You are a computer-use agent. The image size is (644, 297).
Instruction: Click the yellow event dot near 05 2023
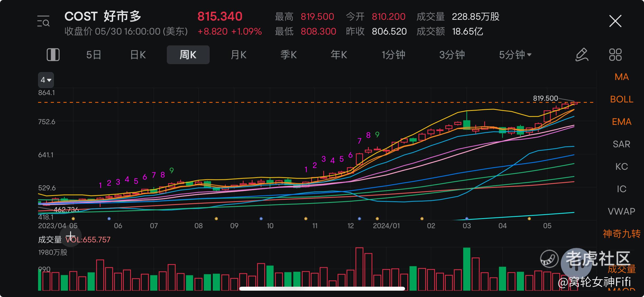coord(73,219)
